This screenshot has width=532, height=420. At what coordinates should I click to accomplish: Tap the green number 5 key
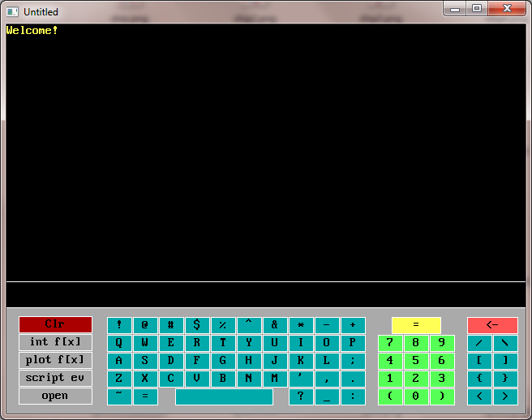click(416, 361)
